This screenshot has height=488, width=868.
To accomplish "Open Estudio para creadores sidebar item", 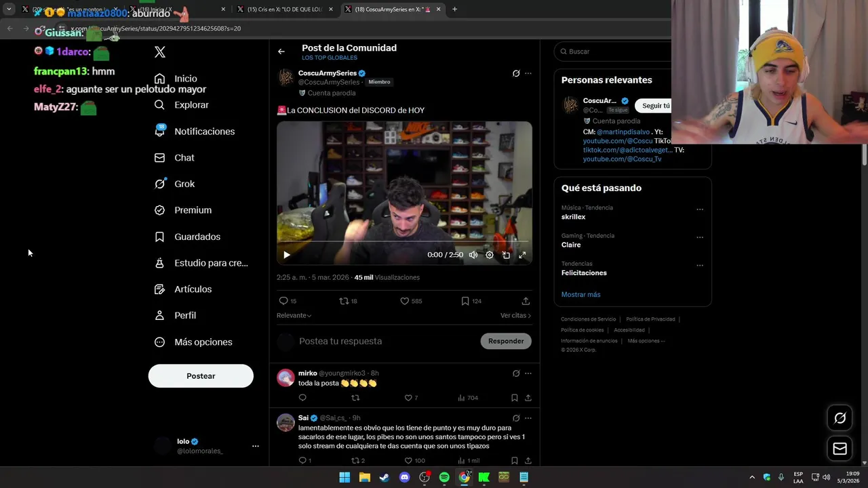I will point(201,263).
